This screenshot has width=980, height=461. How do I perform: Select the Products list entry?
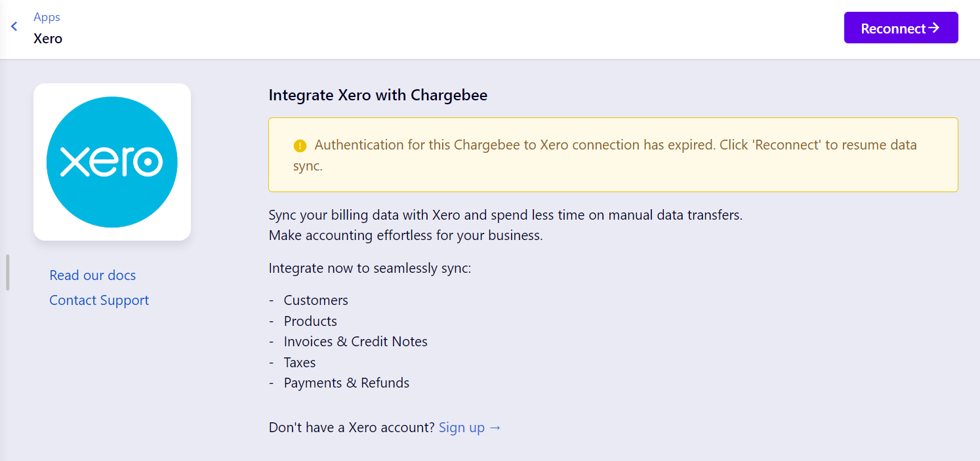click(310, 321)
